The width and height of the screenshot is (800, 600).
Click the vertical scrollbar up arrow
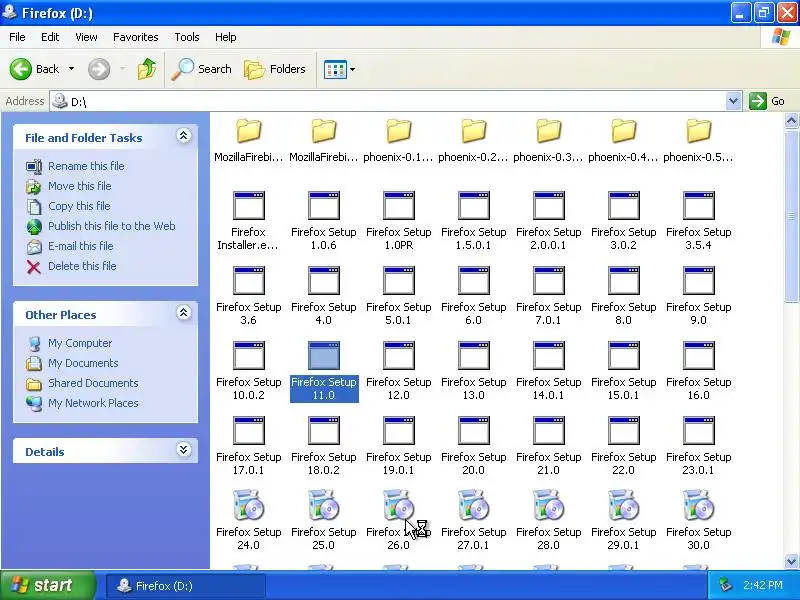click(x=791, y=120)
